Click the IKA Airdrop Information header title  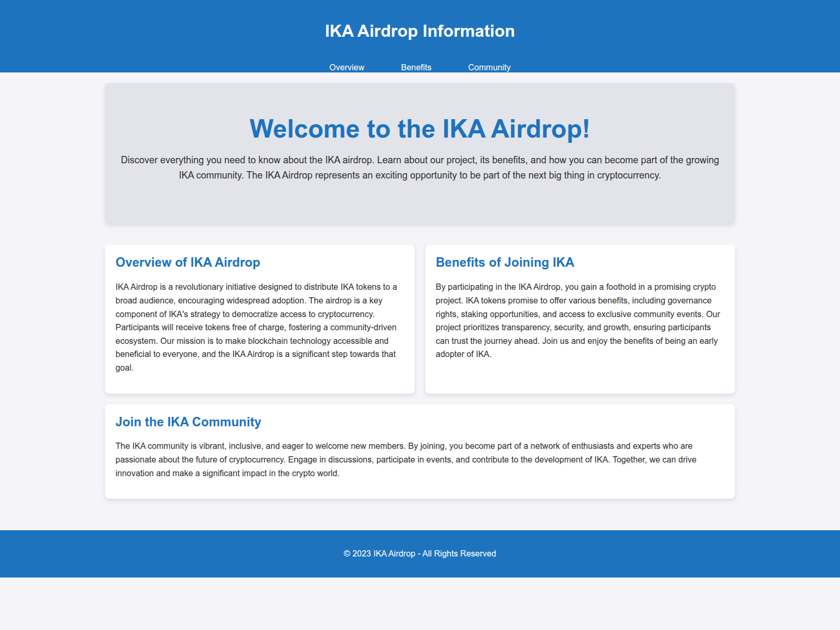coord(419,31)
